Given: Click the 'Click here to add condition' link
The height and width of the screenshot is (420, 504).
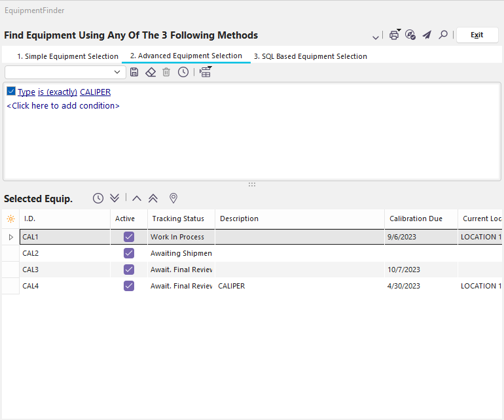Looking at the screenshot, I should coord(63,105).
